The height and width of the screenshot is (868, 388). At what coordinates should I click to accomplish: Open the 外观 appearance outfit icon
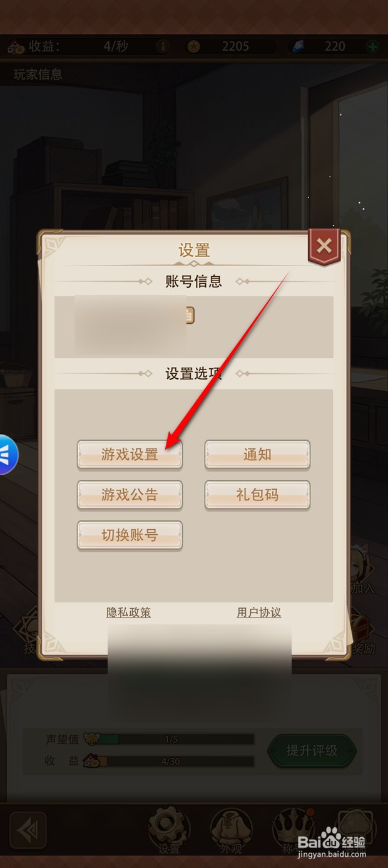coord(231,829)
